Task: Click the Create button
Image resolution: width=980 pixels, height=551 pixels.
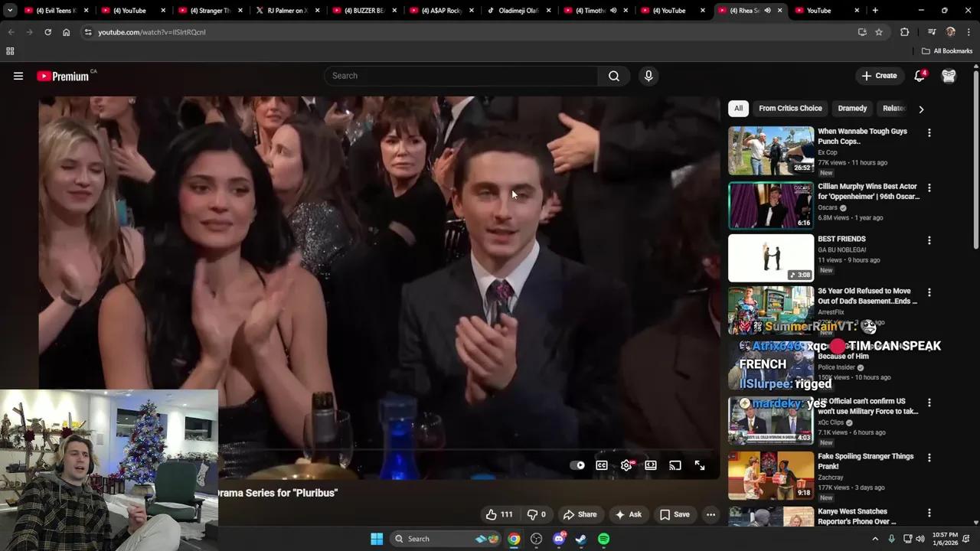Action: coord(879,76)
